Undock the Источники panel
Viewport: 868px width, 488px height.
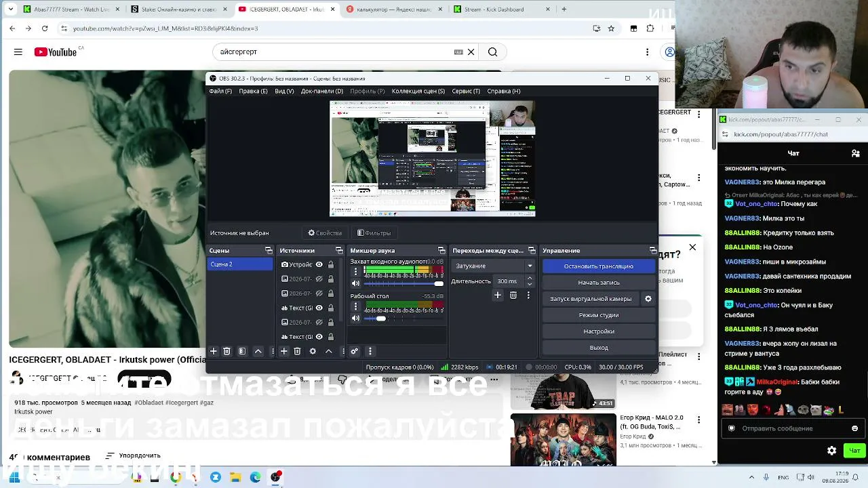339,251
